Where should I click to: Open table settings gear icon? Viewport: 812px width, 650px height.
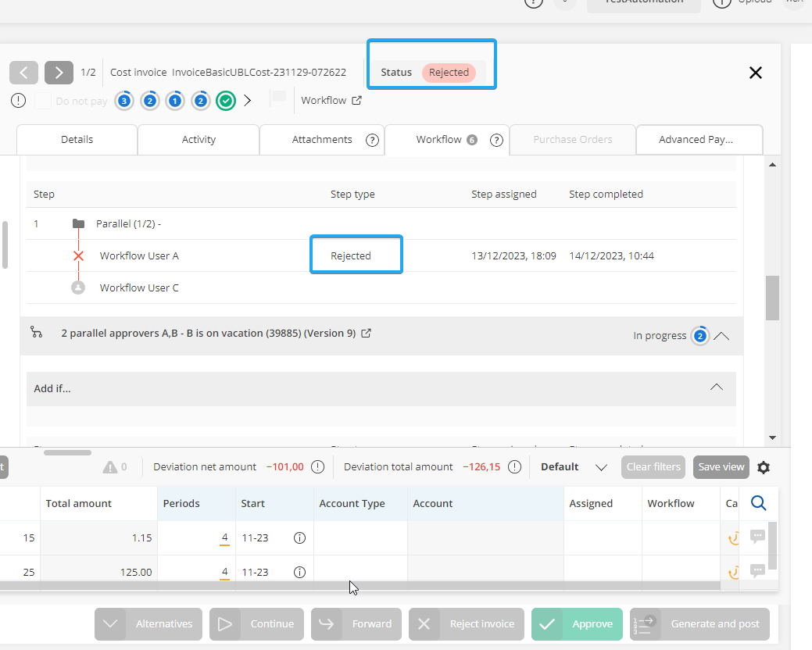pos(764,467)
